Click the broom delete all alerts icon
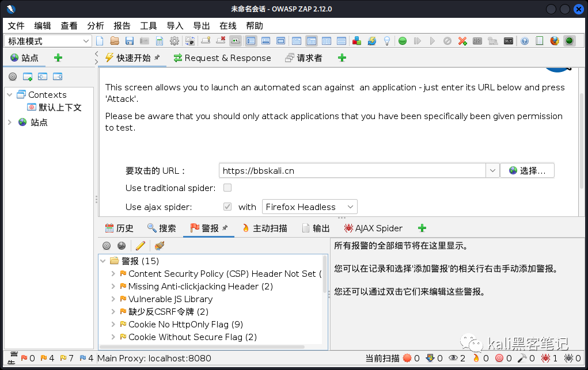 [x=160, y=246]
